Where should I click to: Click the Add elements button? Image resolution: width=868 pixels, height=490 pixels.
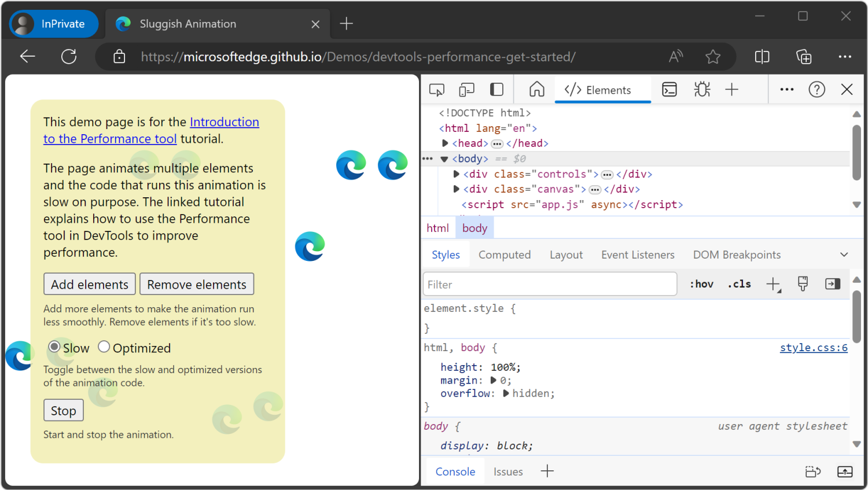click(90, 284)
